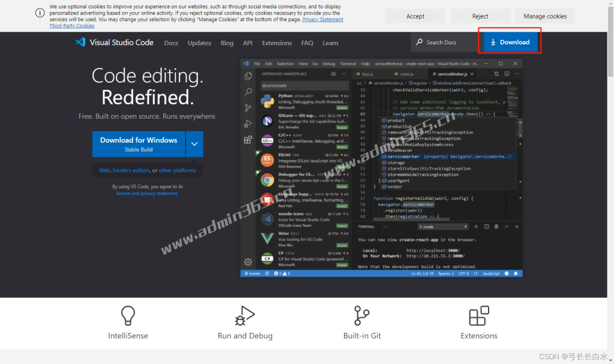
Task: Click 'Spaces: 2' in status bar
Action: [445, 273]
